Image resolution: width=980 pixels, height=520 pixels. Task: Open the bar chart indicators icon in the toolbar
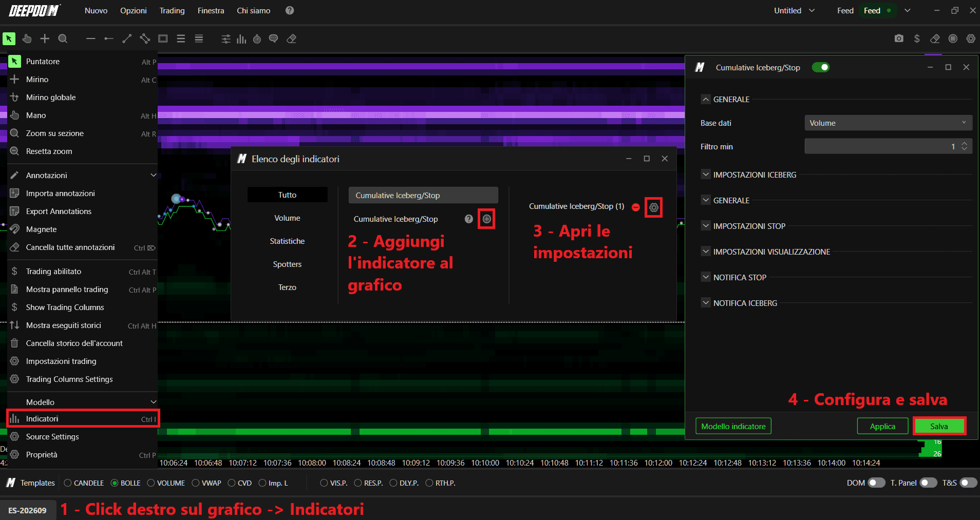pos(241,39)
